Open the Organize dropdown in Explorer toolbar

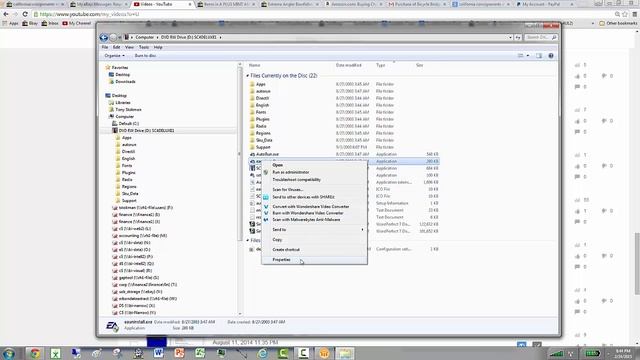[114, 56]
